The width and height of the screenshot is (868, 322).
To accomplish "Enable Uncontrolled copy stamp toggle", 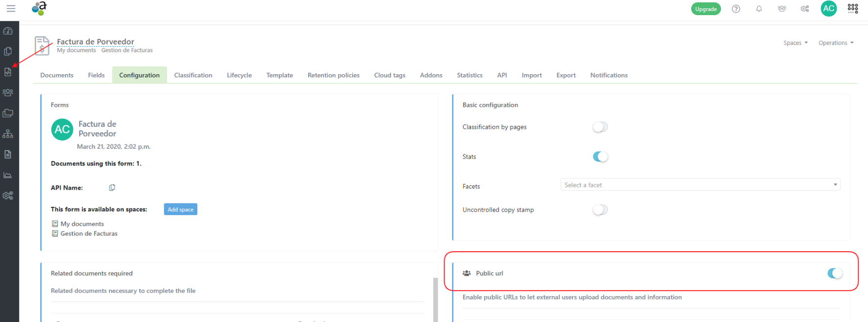I will [600, 210].
